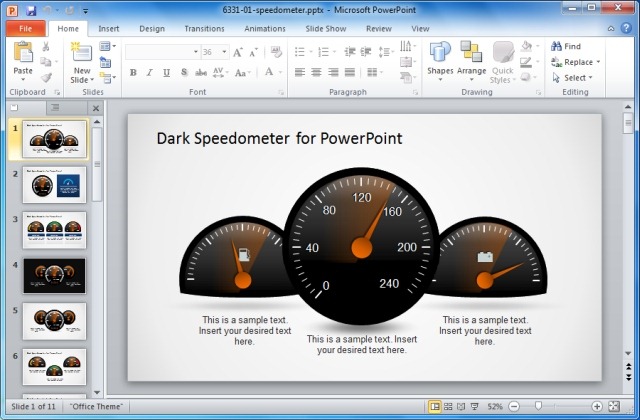Click Decrease Font Size icon

tap(253, 52)
